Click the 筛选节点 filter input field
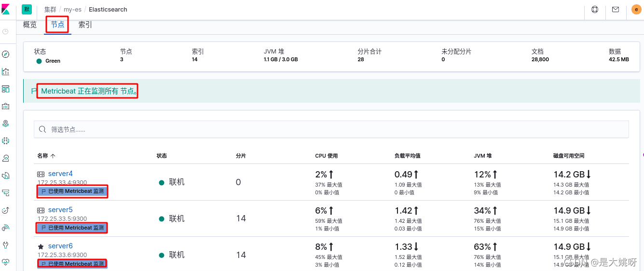The image size is (644, 271). (x=331, y=129)
